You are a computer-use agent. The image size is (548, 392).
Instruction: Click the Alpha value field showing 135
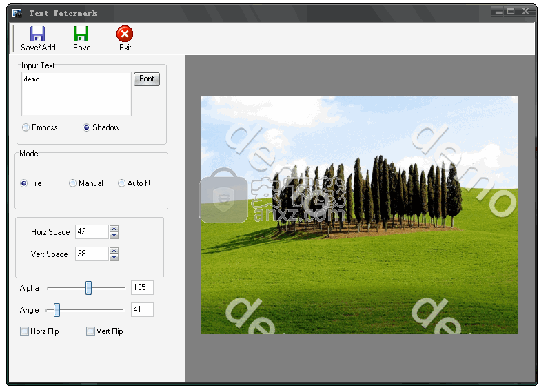[142, 287]
